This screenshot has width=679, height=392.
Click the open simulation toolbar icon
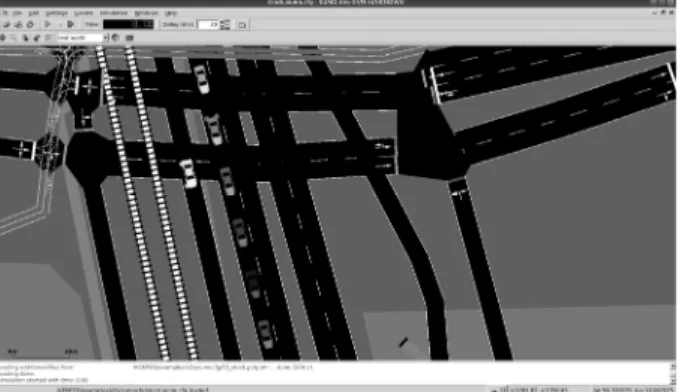[7, 25]
